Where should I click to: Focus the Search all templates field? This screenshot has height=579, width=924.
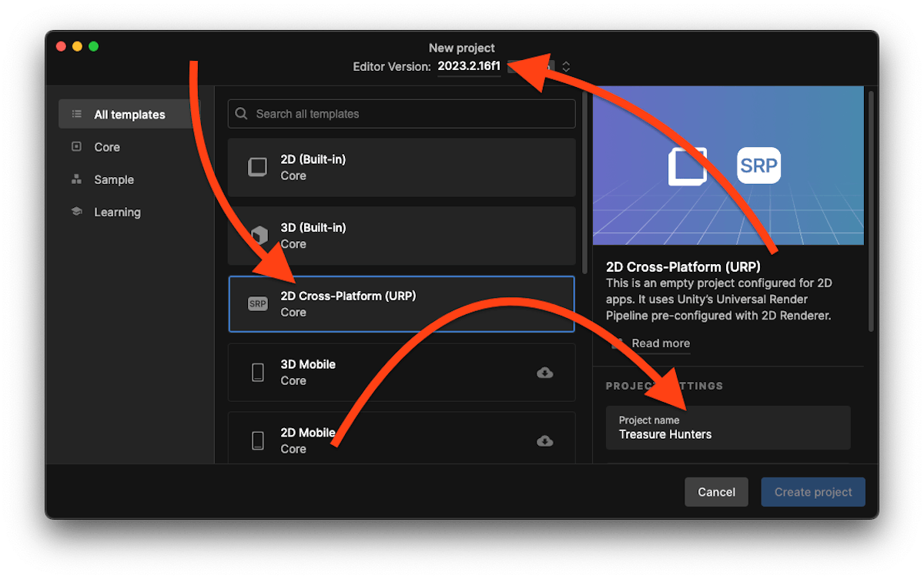pos(408,114)
